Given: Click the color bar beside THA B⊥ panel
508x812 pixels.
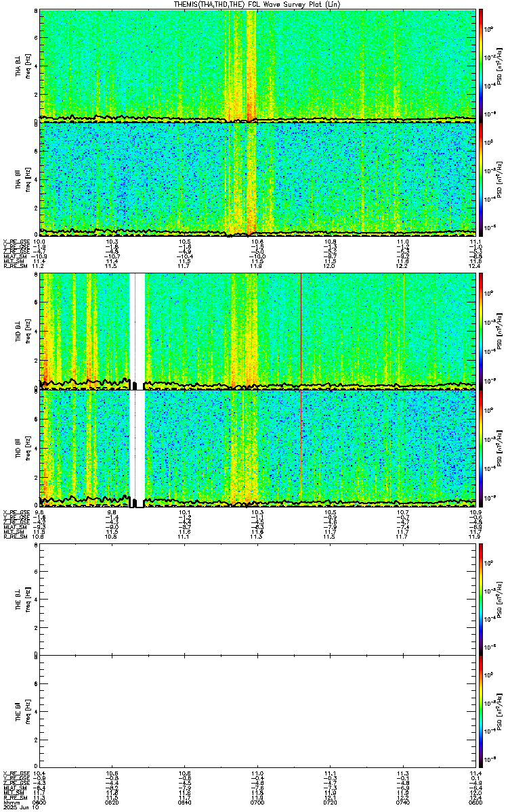Looking at the screenshot, I should [x=481, y=66].
